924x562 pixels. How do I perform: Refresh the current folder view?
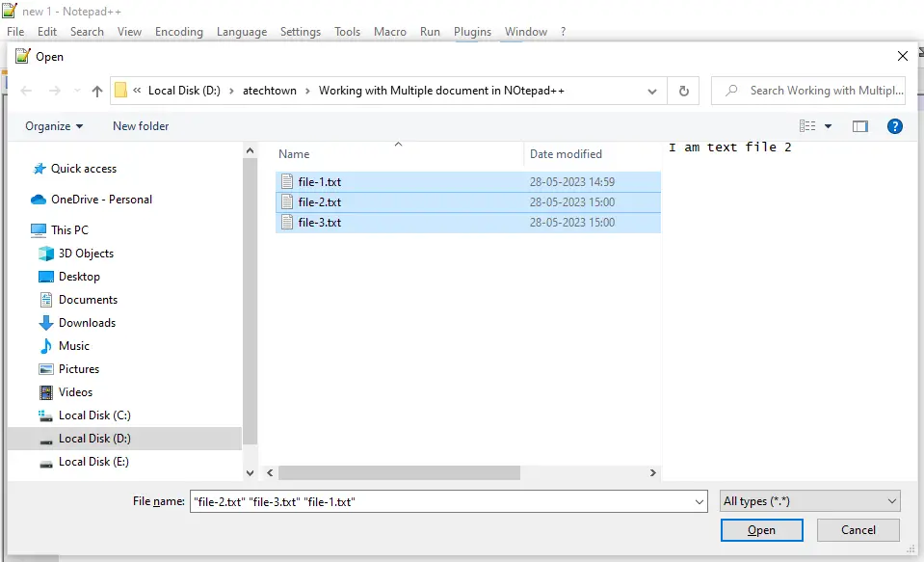click(x=683, y=91)
